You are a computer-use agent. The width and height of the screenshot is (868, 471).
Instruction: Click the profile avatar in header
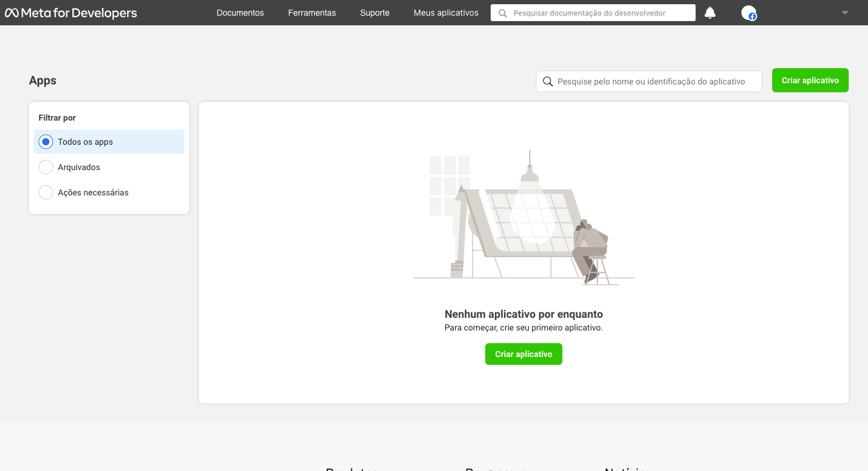tap(749, 13)
